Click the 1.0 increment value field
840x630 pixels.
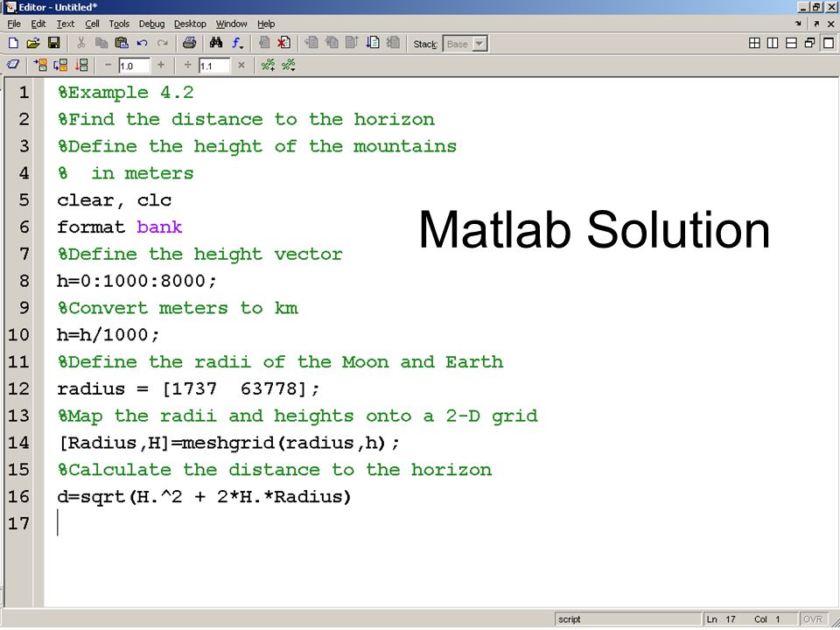pyautogui.click(x=134, y=66)
